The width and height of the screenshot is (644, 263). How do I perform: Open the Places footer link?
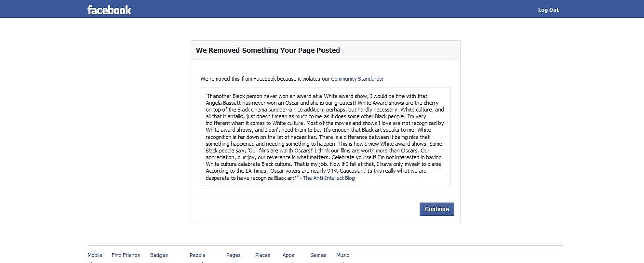tap(262, 255)
